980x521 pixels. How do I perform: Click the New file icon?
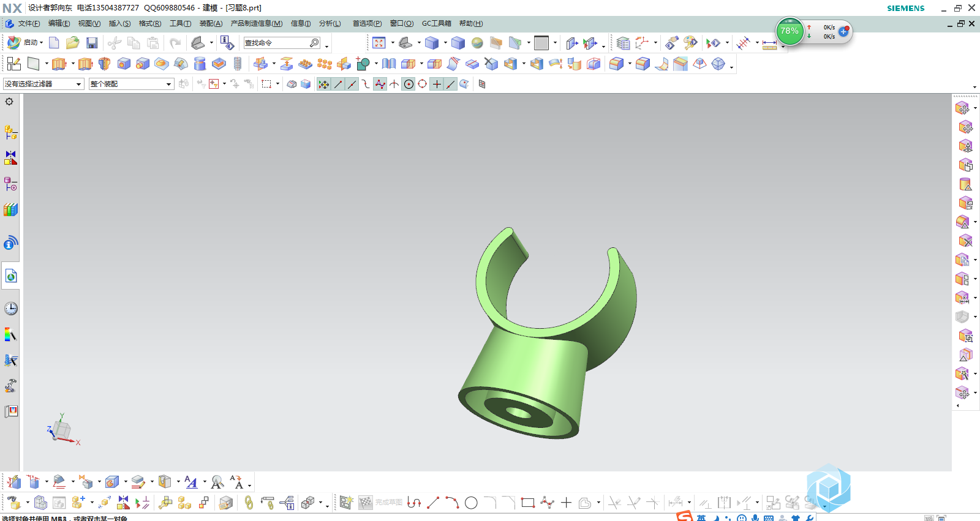[54, 43]
